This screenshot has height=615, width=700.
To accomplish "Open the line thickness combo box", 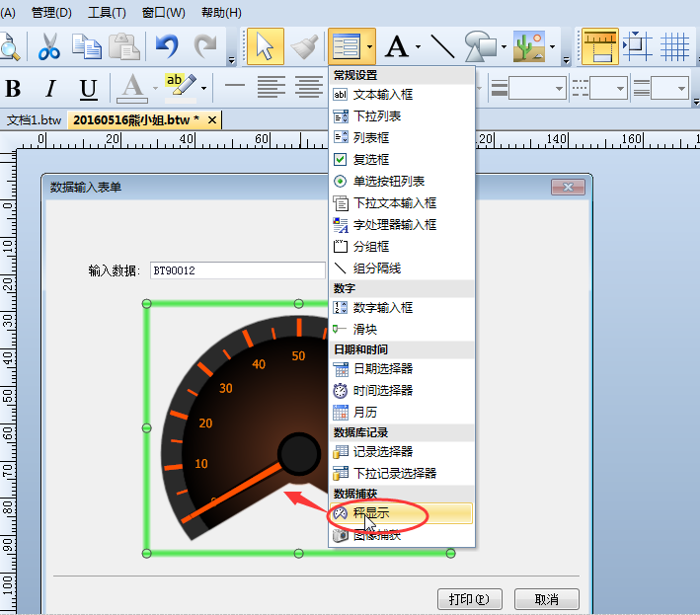I will 537,88.
